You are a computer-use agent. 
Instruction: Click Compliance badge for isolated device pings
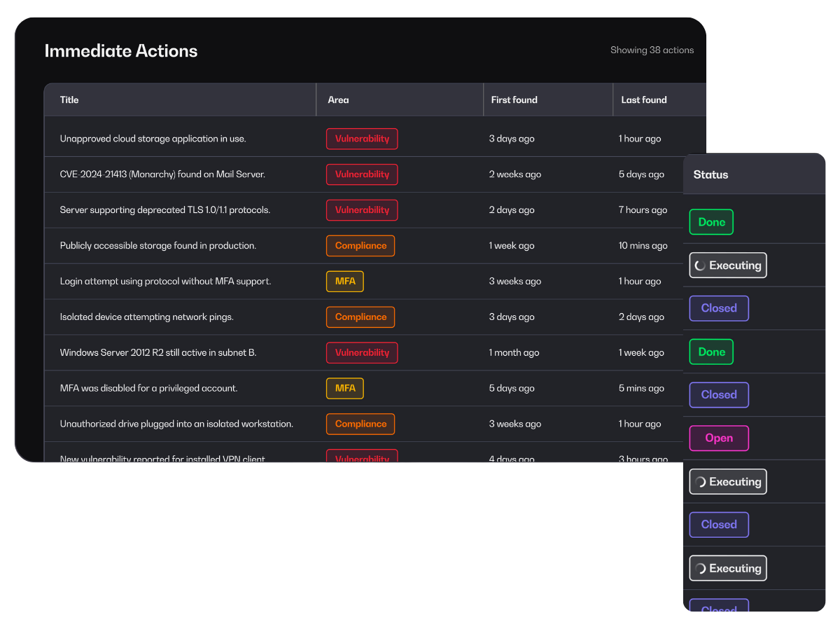coord(360,317)
